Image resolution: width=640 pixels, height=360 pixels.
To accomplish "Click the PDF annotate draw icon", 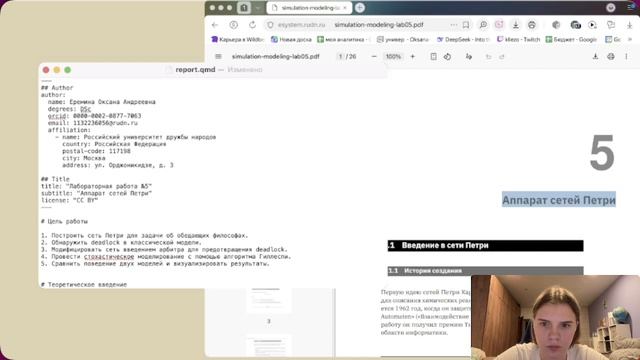I will [x=469, y=57].
